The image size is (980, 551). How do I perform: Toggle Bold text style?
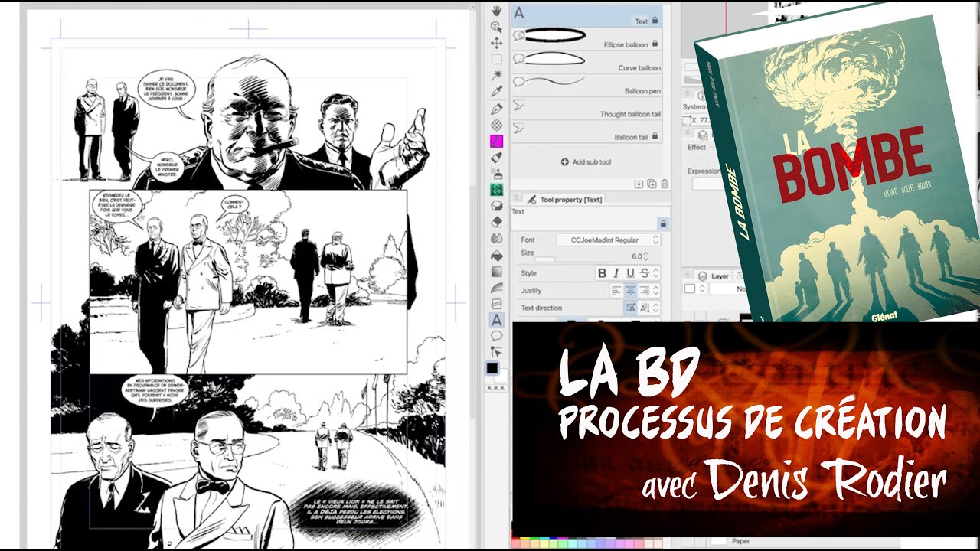coord(602,273)
